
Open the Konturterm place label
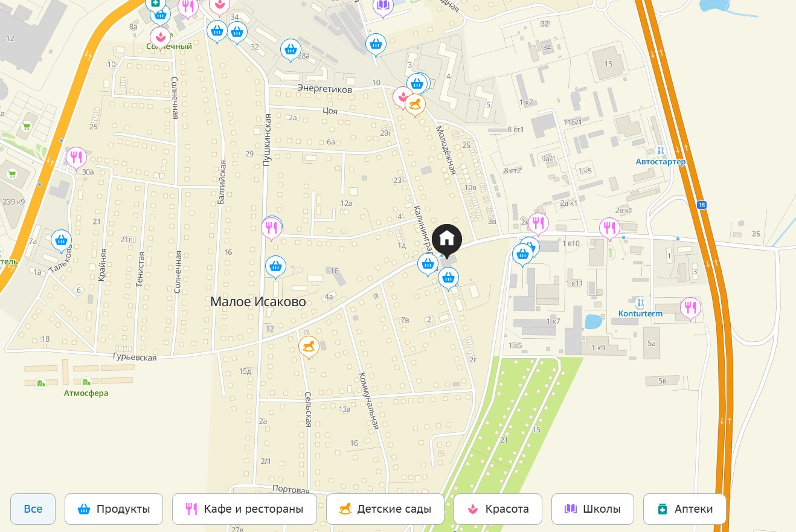pos(640,313)
